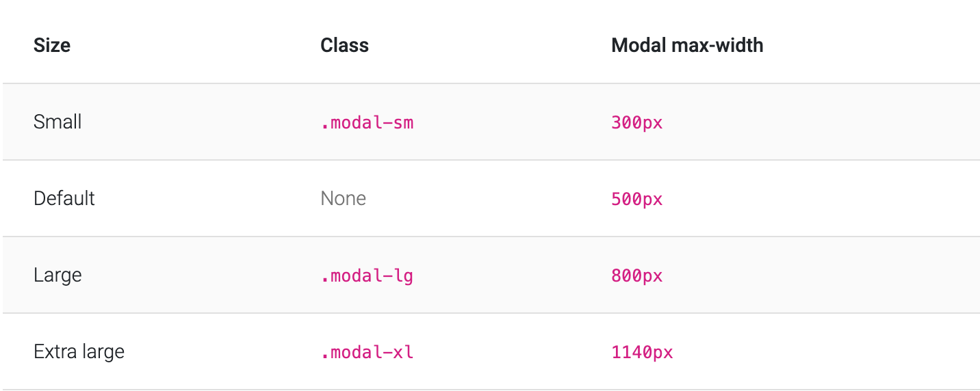Click empty area of the Default row
The height and width of the screenshot is (391, 980).
click(x=821, y=198)
